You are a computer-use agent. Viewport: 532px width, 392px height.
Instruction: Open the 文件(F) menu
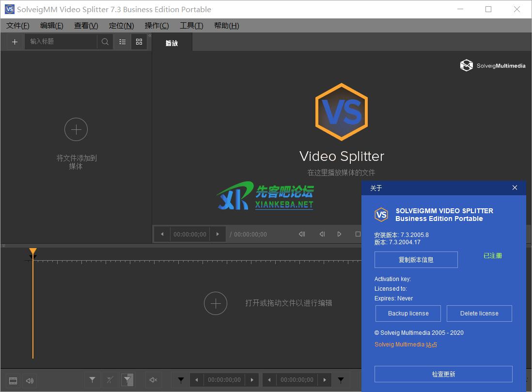(17, 26)
